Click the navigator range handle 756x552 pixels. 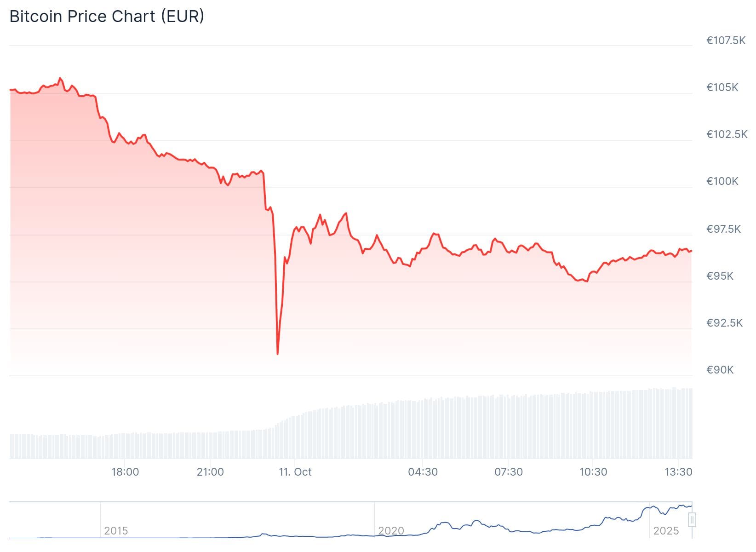point(692,520)
